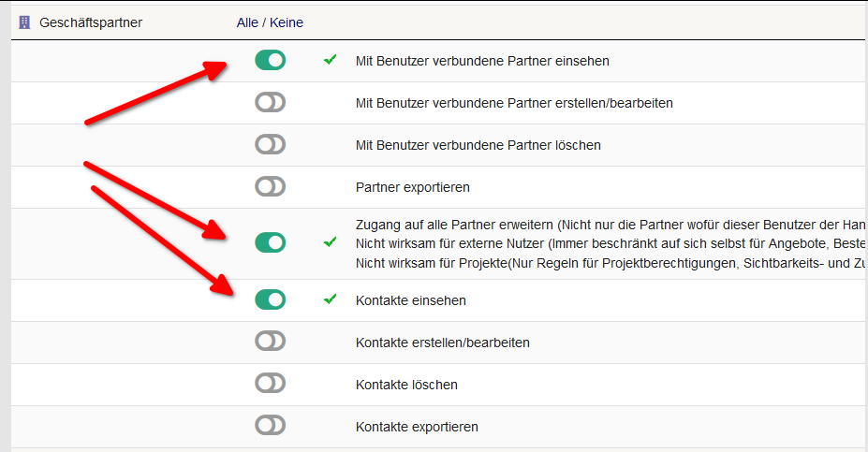Click green checkmark next to 'Zugang auf alle Partner erweitern'
Screen dimensions: 868x452
330,242
